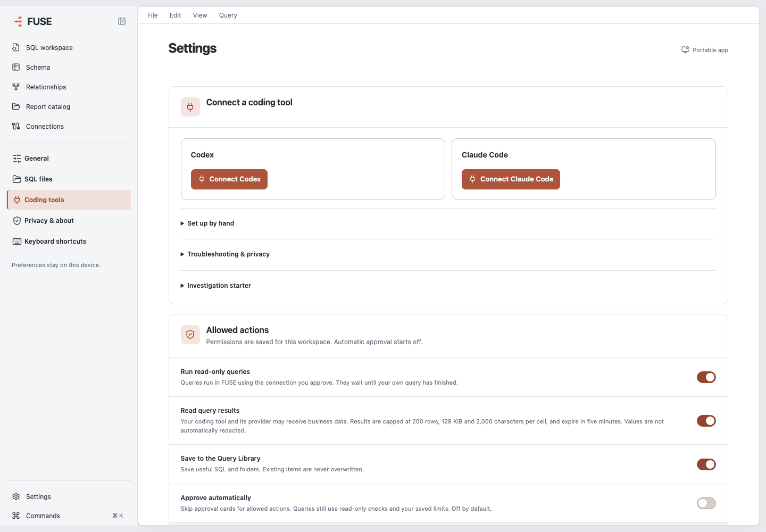The width and height of the screenshot is (766, 532).
Task: Select the Keyboard shortcuts settings tab
Action: click(69, 242)
